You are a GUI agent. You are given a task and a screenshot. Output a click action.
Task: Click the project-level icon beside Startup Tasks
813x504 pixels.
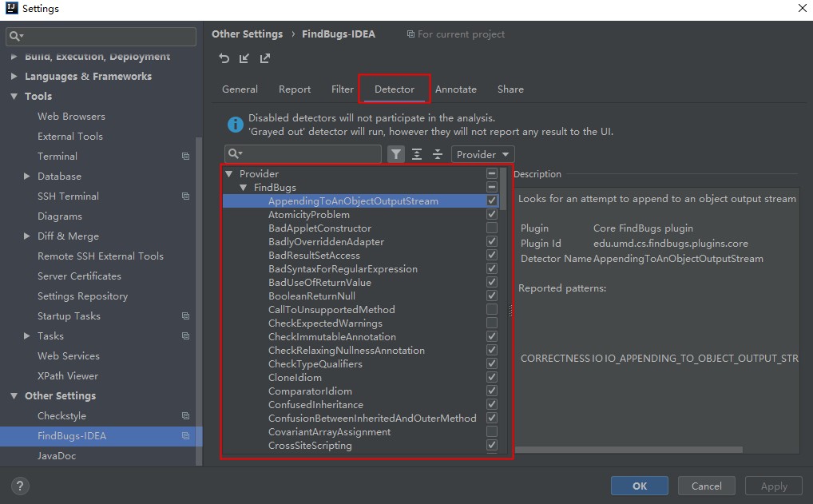[185, 315]
